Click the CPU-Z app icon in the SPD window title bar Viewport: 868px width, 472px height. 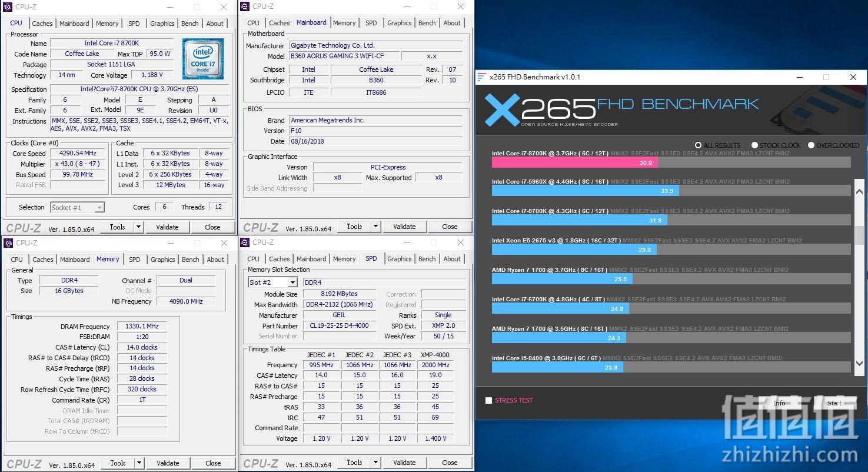pos(245,242)
